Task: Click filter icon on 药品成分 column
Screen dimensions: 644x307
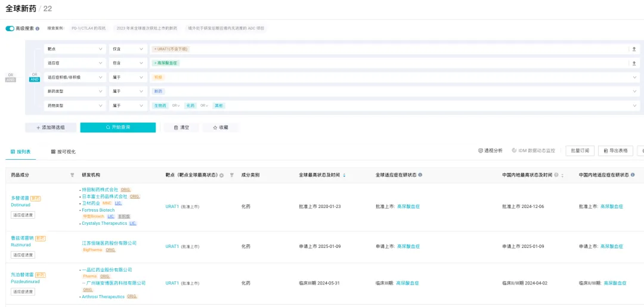Action: pos(72,175)
